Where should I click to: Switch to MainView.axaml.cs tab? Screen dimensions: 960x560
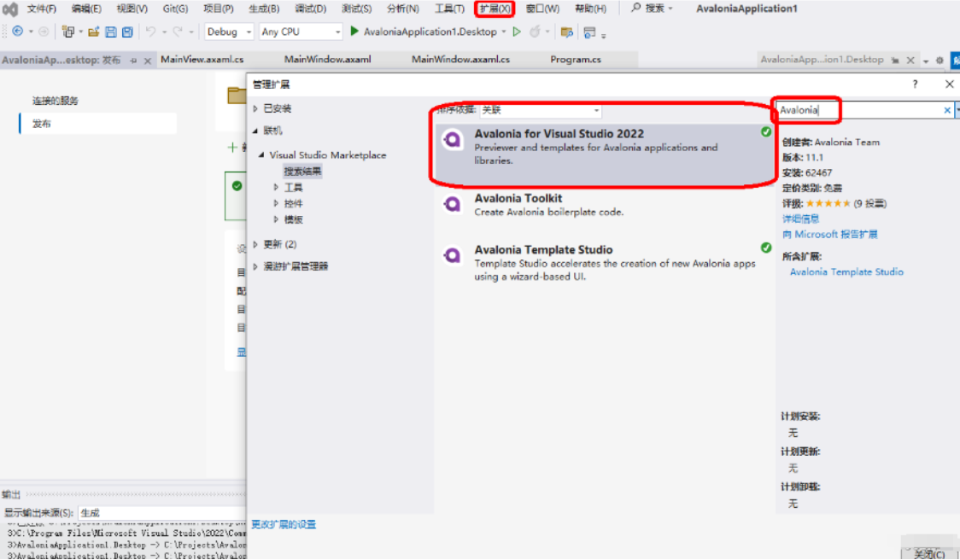[x=202, y=60]
